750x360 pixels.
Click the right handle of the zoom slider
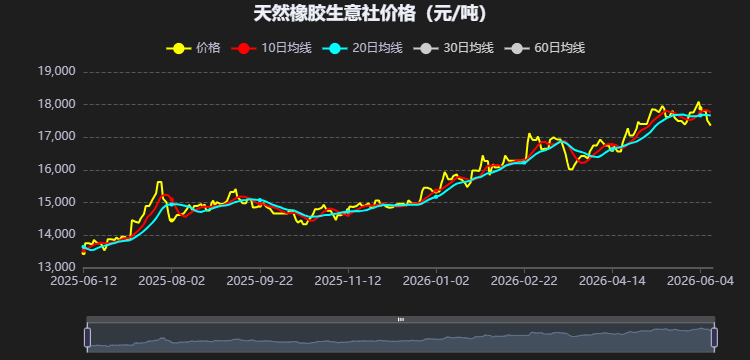pos(715,337)
